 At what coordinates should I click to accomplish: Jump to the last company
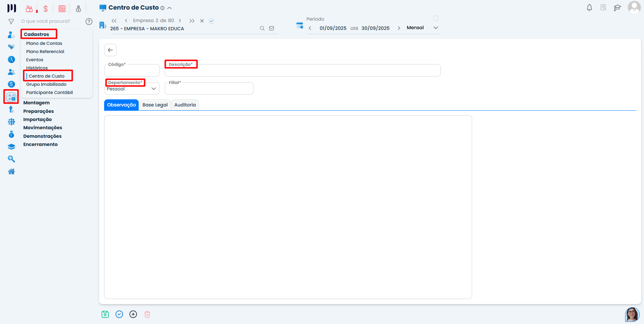(x=192, y=21)
